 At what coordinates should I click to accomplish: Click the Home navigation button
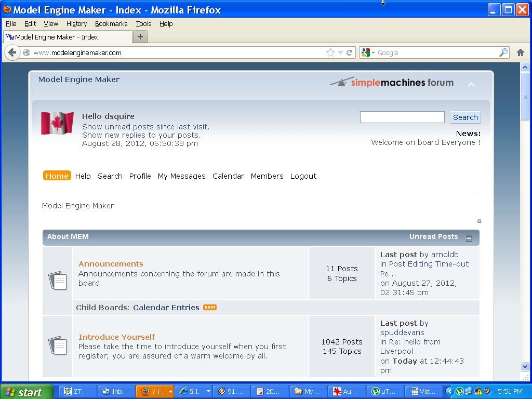coord(57,176)
